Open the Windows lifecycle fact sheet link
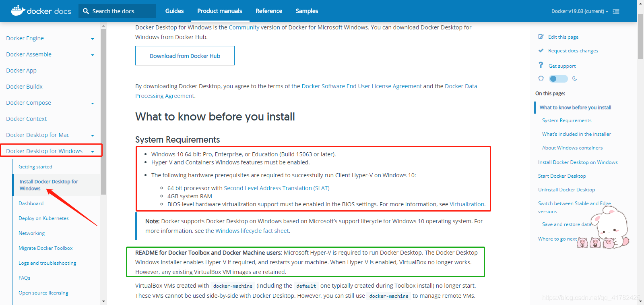This screenshot has height=305, width=644. [x=252, y=231]
